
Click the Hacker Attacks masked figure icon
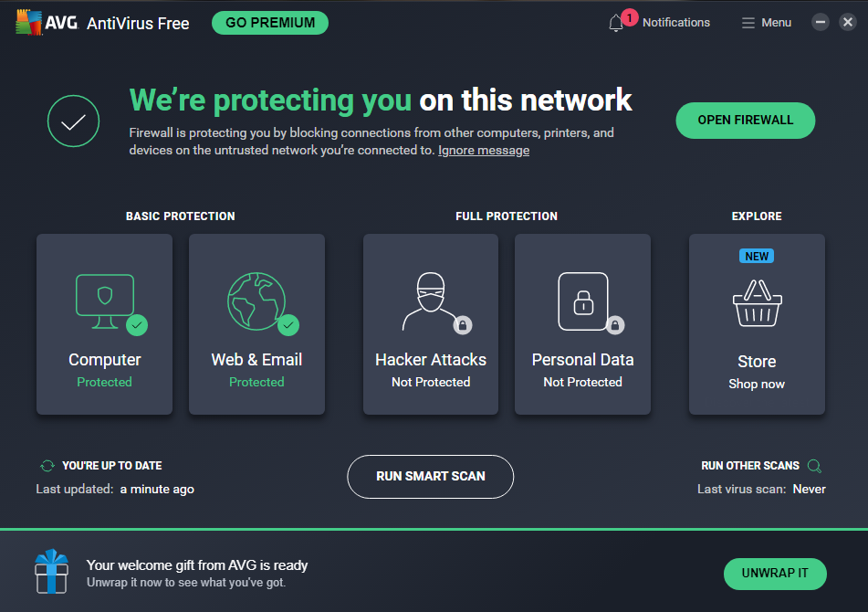430,301
